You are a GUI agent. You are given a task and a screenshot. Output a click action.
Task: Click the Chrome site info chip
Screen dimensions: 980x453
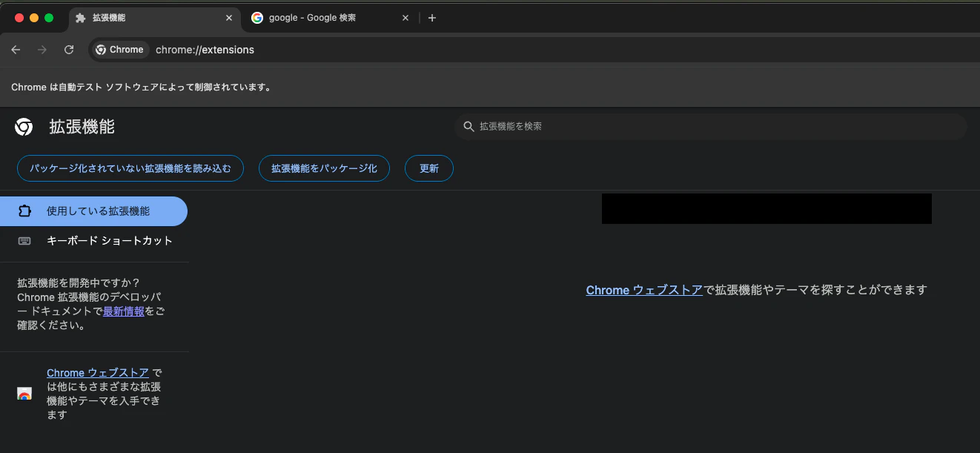pos(120,50)
